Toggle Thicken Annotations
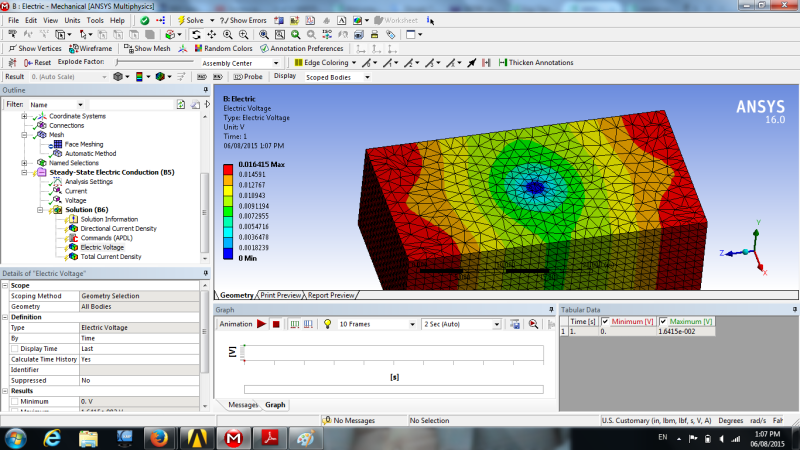 pyautogui.click(x=536, y=62)
